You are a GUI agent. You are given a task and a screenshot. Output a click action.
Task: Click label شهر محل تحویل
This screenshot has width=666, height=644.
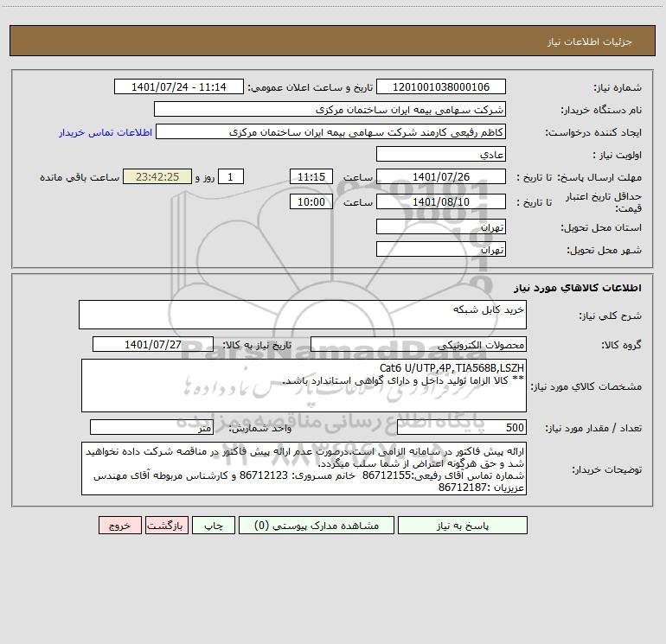coord(604,251)
